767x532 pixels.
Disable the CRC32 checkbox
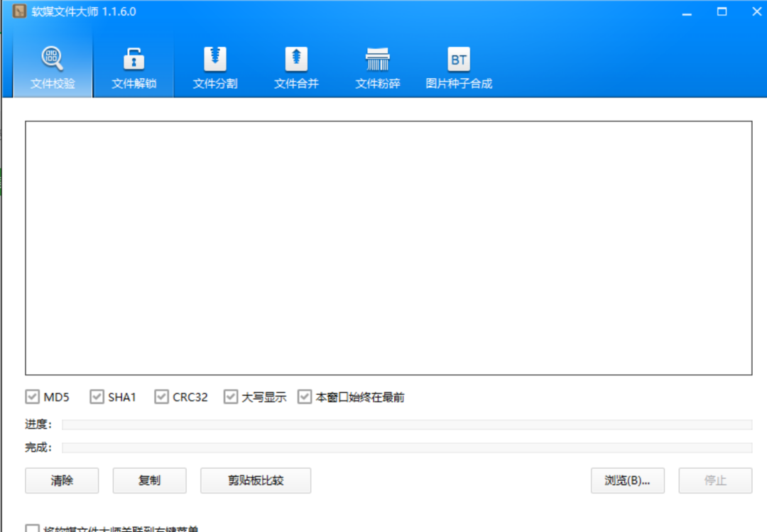pos(161,397)
